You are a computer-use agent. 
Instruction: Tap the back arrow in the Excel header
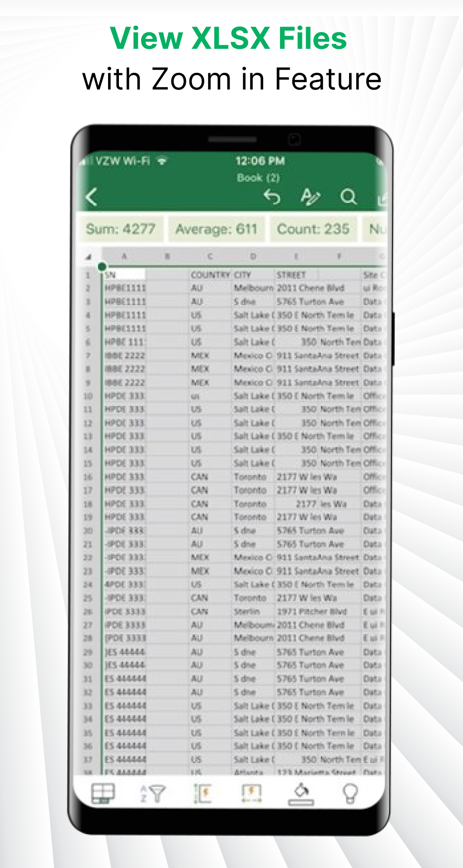[92, 197]
